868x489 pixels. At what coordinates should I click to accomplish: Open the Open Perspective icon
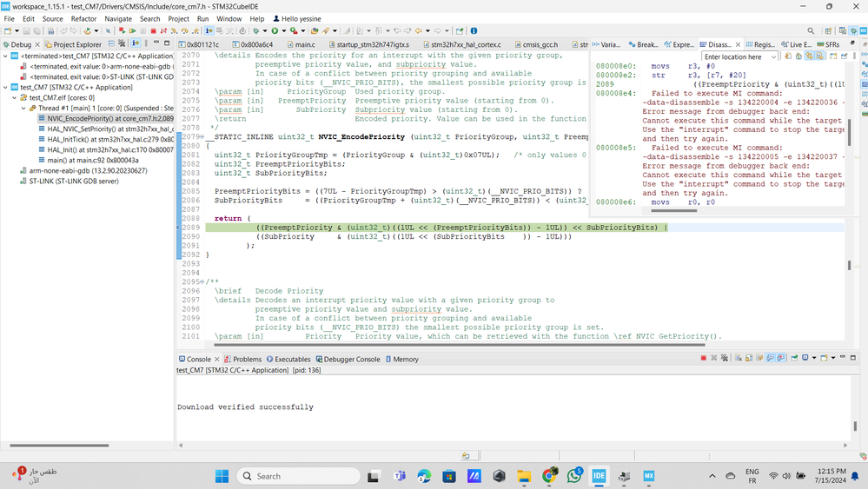[x=828, y=31]
